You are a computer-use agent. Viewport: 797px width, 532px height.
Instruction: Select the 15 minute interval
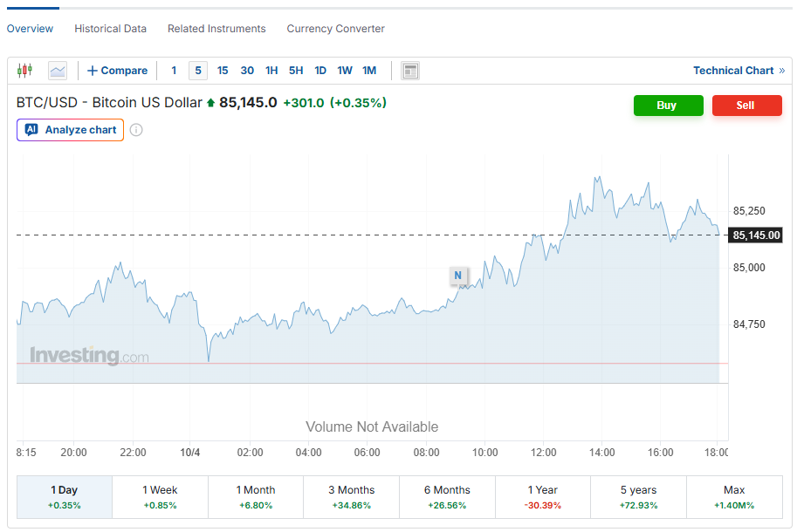[223, 71]
